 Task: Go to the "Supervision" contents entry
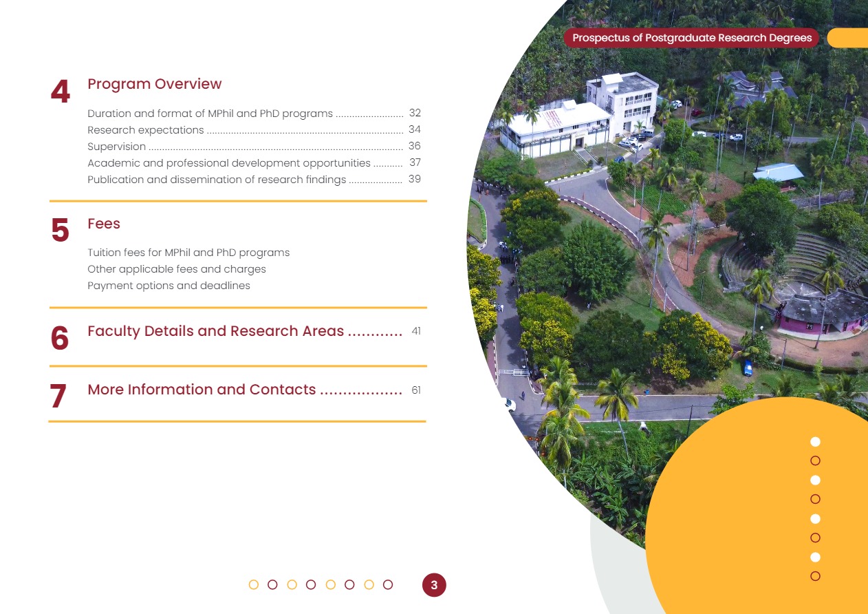(116, 147)
